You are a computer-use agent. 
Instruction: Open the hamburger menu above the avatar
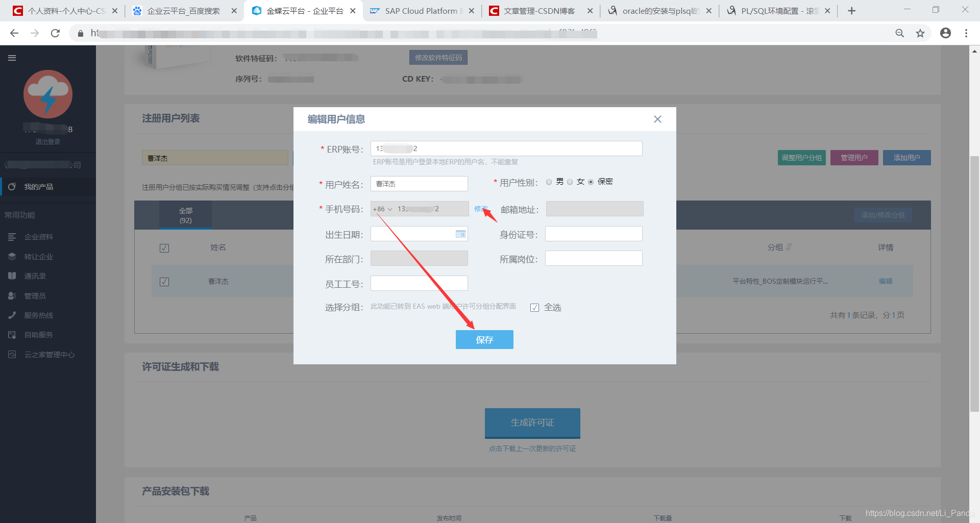(x=12, y=58)
